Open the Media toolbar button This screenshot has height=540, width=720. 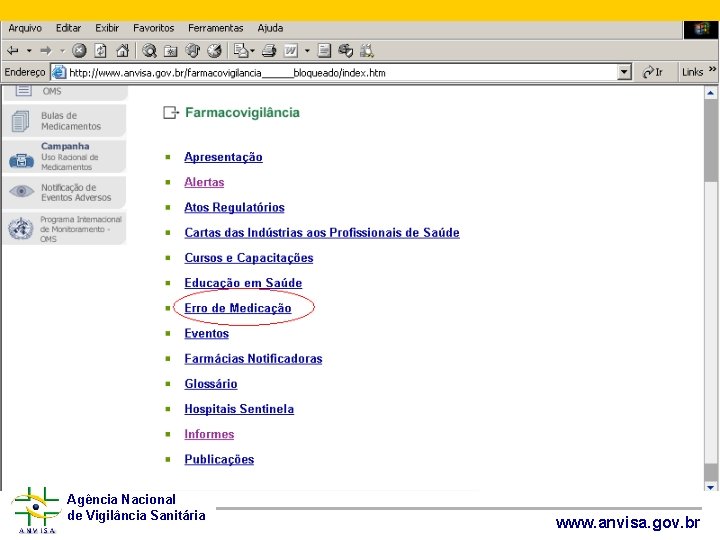193,51
